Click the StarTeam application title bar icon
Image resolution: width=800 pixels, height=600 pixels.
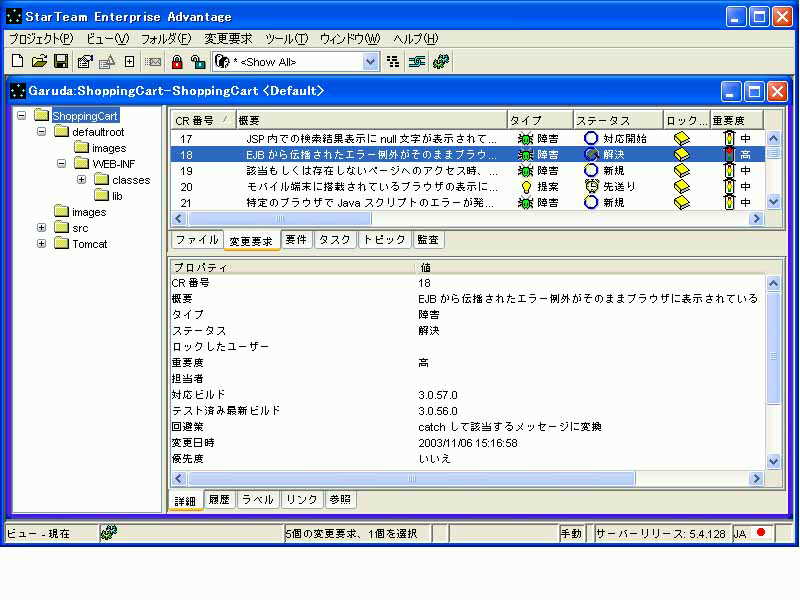[x=14, y=16]
